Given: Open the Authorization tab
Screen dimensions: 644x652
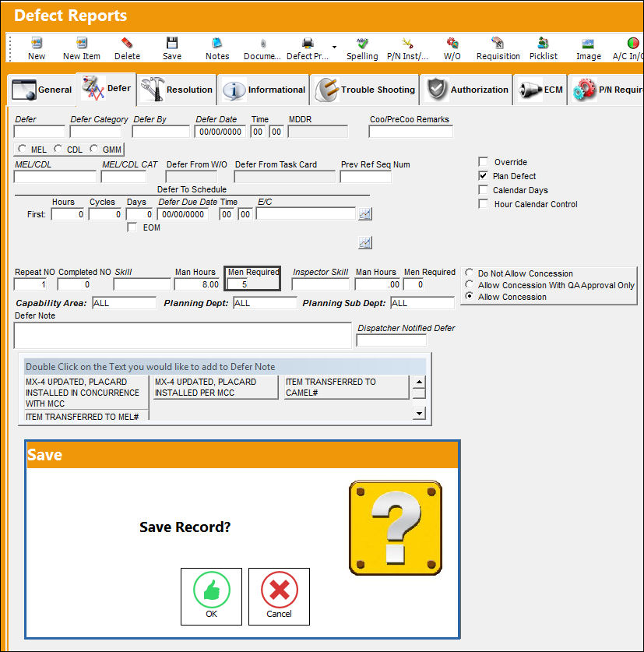Looking at the screenshot, I should click(466, 90).
